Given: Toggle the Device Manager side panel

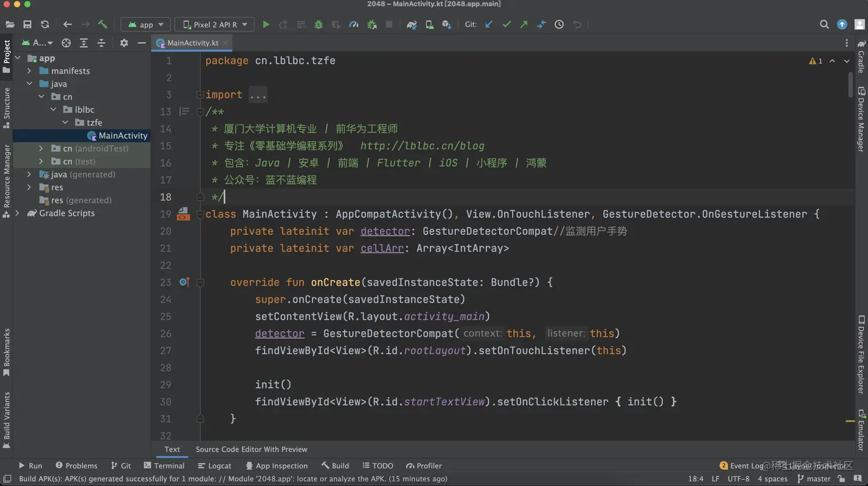Looking at the screenshot, I should [x=861, y=119].
